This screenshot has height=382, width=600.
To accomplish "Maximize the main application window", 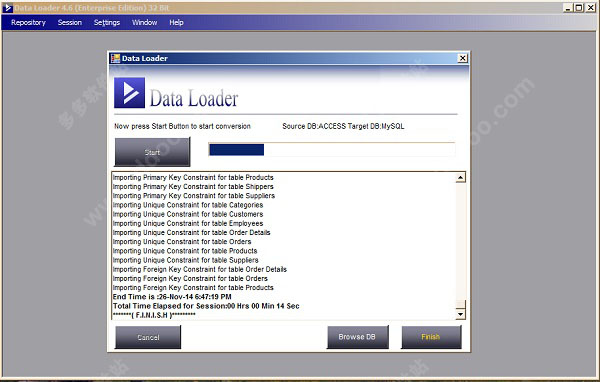I will pos(579,8).
